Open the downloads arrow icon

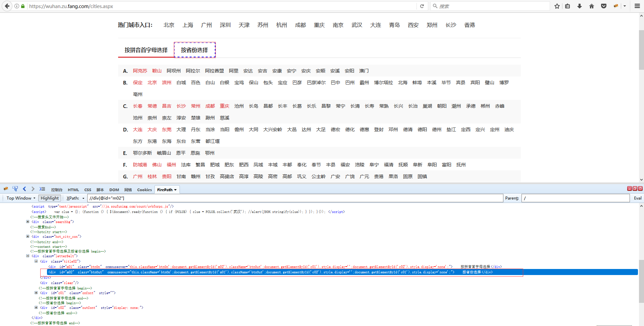580,6
